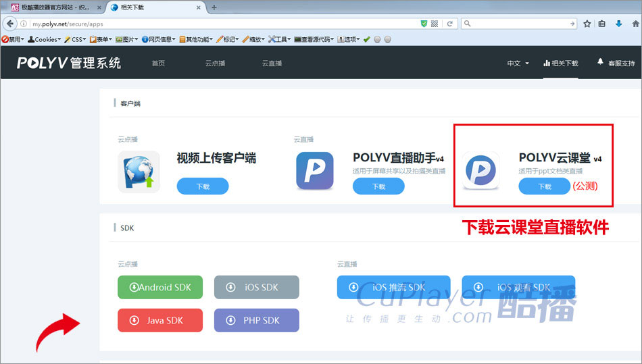Go to the 云直播 navigation menu item
The height and width of the screenshot is (364, 642).
tap(272, 63)
